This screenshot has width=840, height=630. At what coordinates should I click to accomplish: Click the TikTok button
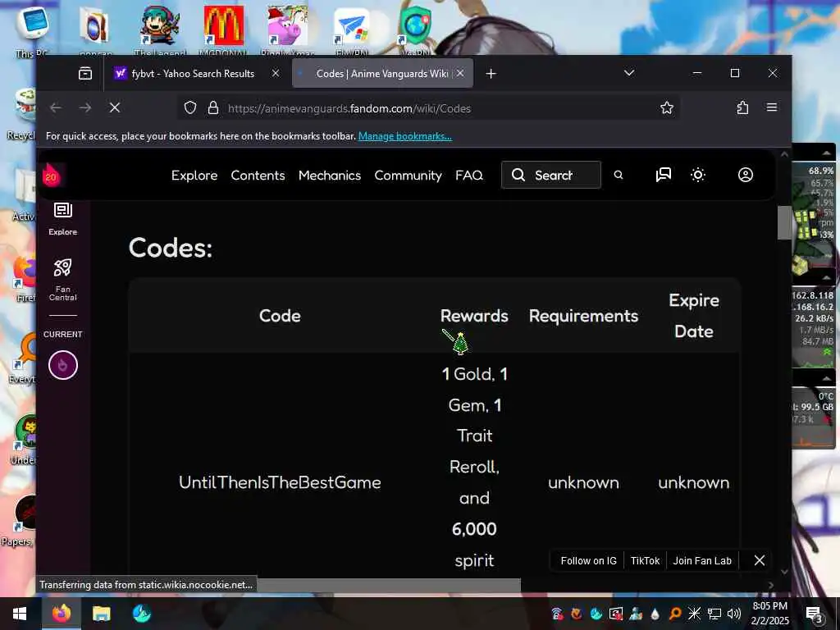[x=645, y=561]
